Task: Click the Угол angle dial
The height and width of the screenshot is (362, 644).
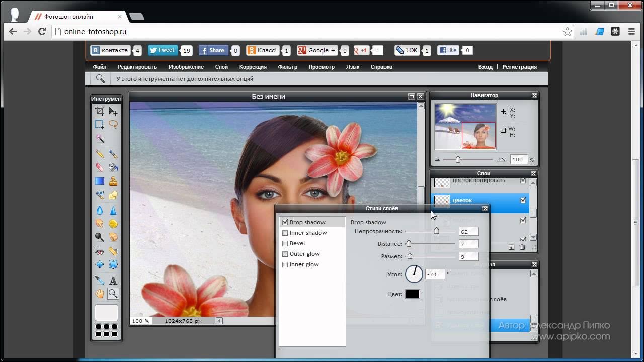Action: 414,274
